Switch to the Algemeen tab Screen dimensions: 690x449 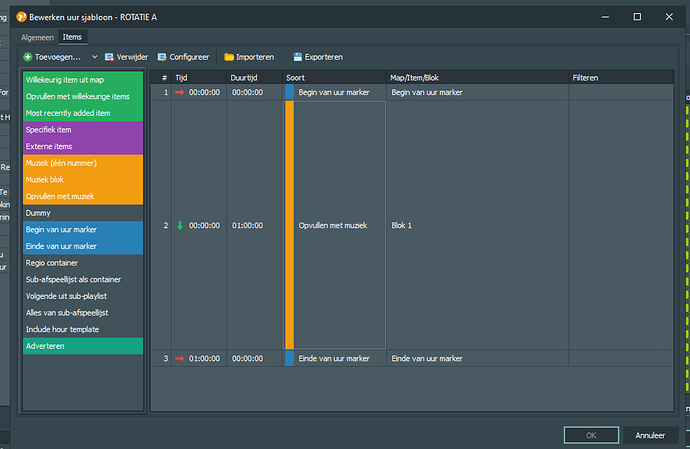tap(38, 37)
